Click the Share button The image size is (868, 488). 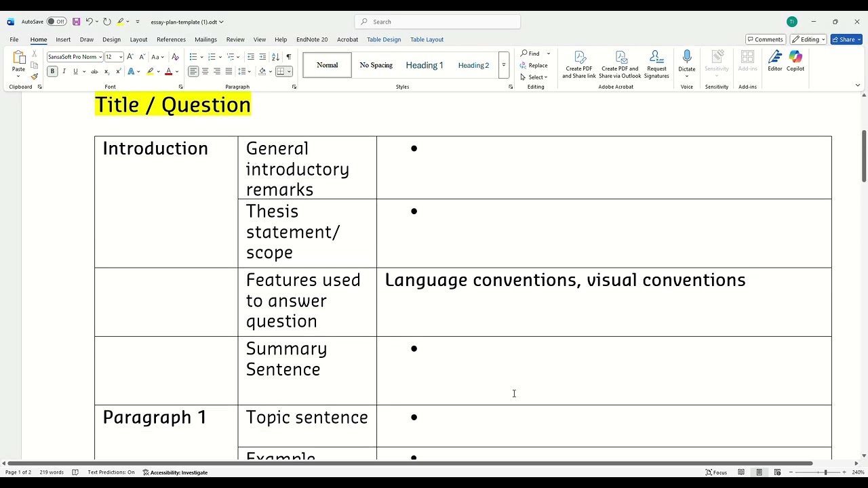(846, 39)
